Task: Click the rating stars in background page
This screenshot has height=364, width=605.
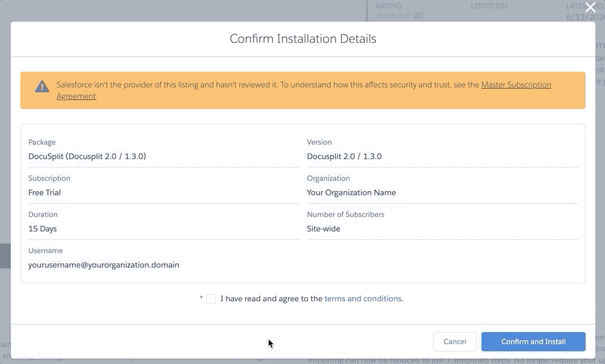Action: point(393,16)
